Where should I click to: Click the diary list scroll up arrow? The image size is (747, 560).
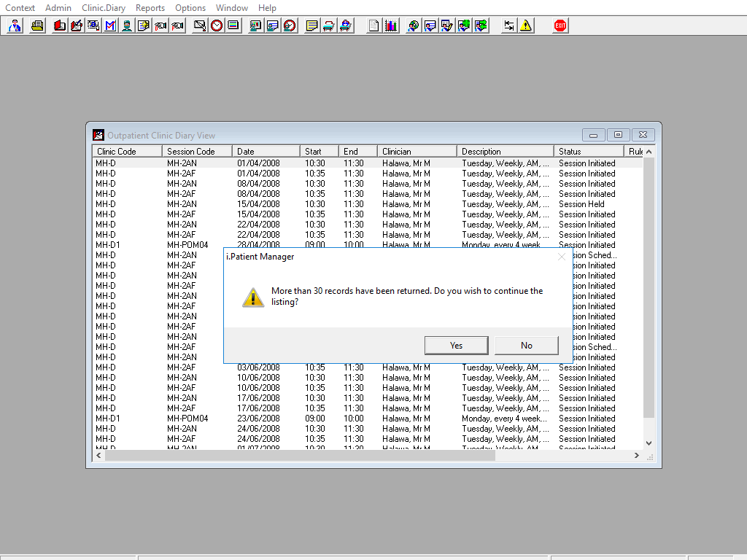point(649,152)
